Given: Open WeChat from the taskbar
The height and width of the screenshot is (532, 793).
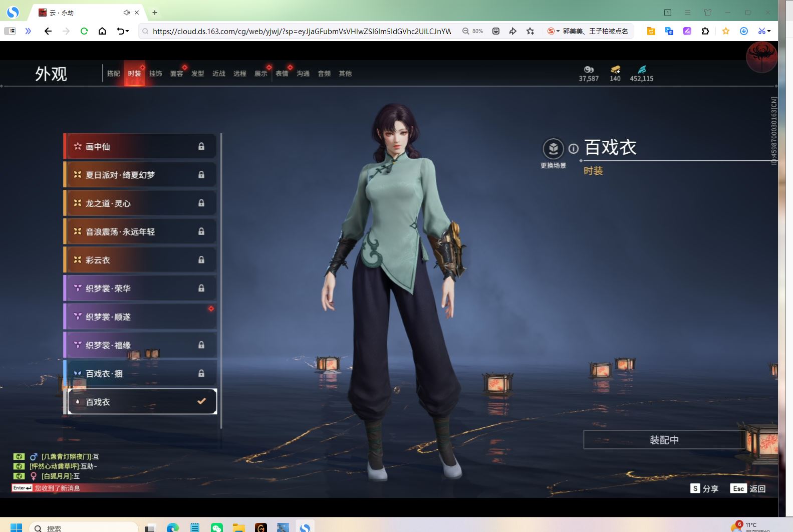Looking at the screenshot, I should pos(217,527).
